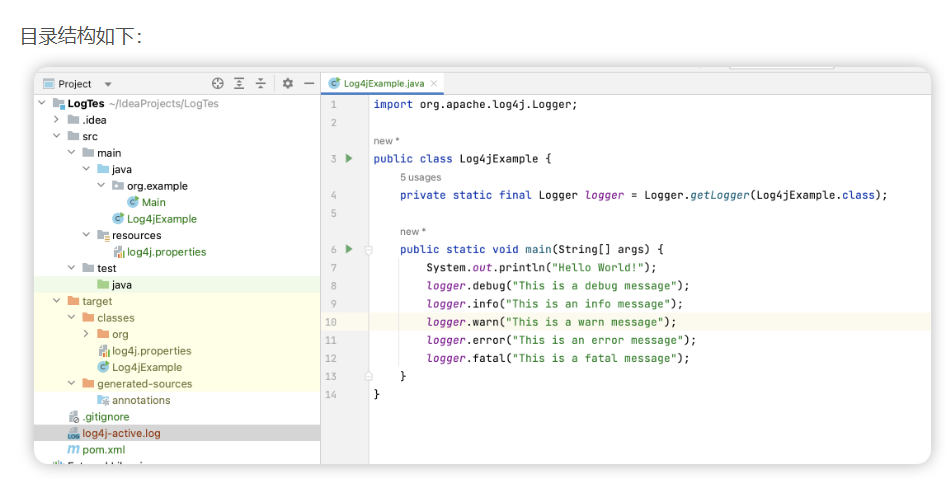Collapse the LogTes project root
This screenshot has width=947, height=482.
(x=42, y=103)
